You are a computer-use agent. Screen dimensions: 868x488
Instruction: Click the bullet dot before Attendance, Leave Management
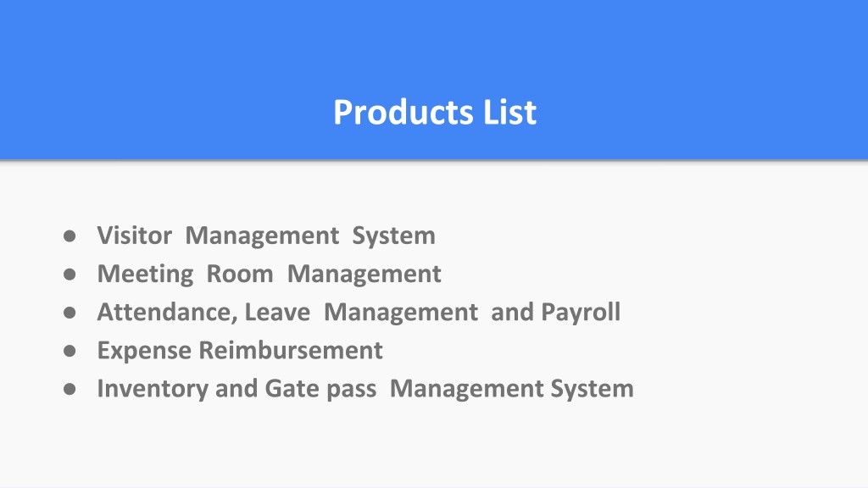coord(70,313)
